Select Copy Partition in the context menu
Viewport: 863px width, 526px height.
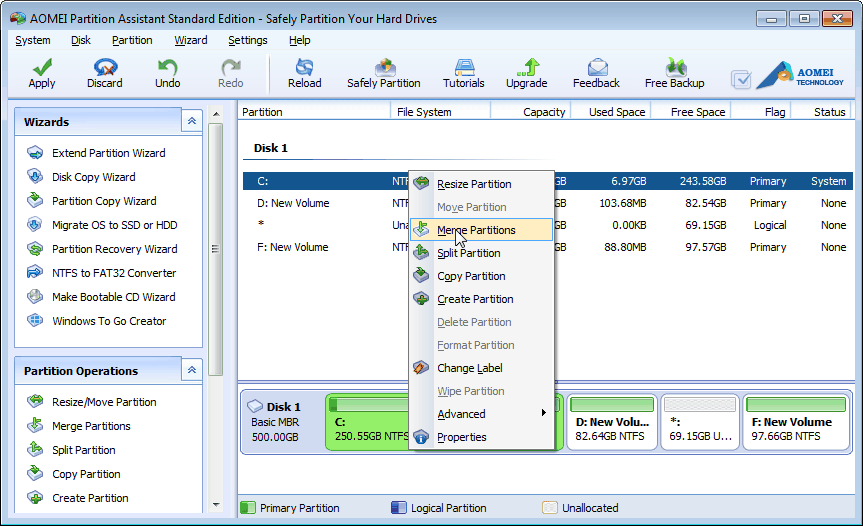[482, 276]
